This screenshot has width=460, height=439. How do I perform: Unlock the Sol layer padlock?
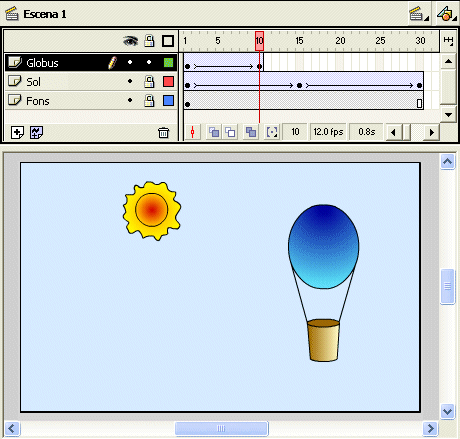(149, 81)
